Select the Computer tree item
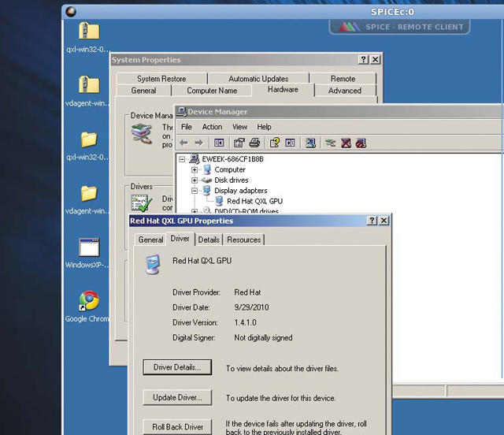This screenshot has width=504, height=435. pyautogui.click(x=230, y=169)
